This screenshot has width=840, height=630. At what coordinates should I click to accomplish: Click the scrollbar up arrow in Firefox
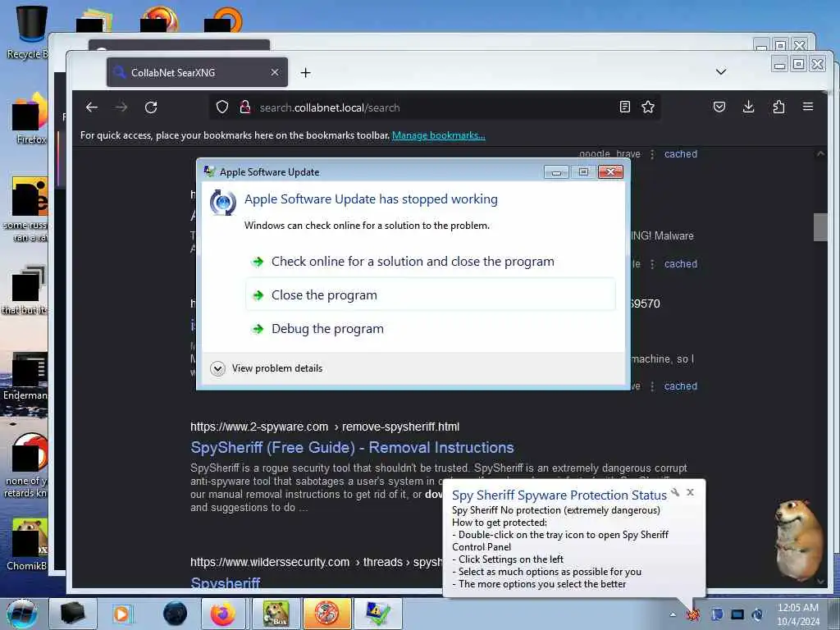coord(820,154)
